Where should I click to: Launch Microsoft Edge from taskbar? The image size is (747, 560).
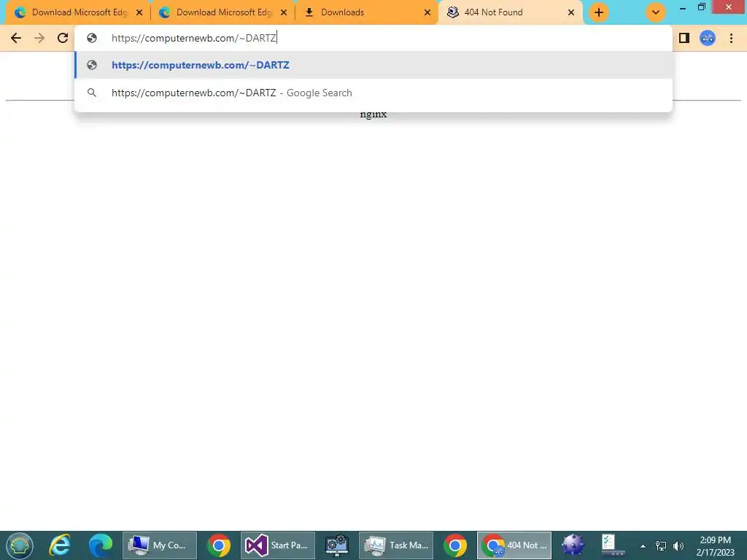point(100,545)
